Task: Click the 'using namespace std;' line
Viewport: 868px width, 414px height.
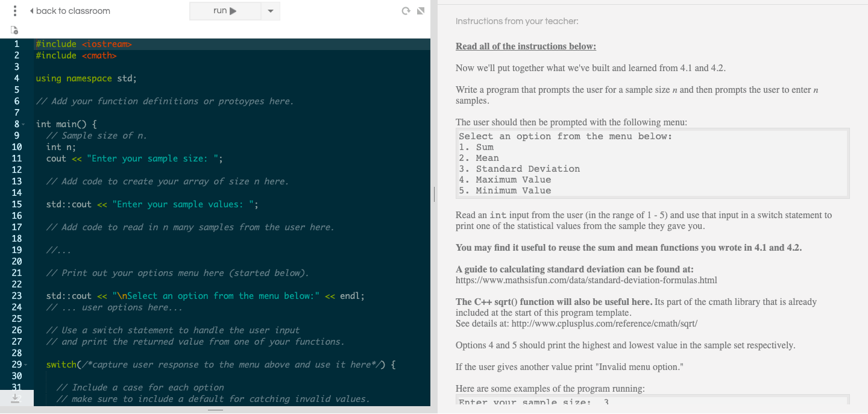Action: point(86,78)
